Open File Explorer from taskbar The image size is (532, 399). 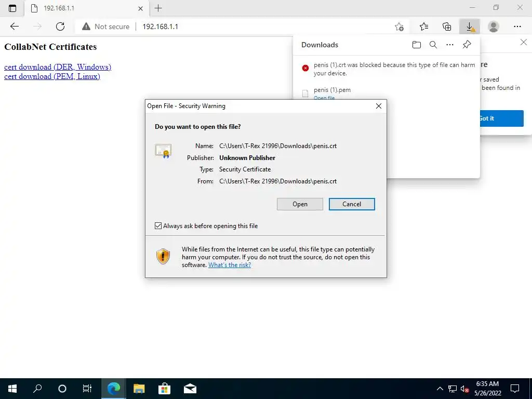pos(139,389)
